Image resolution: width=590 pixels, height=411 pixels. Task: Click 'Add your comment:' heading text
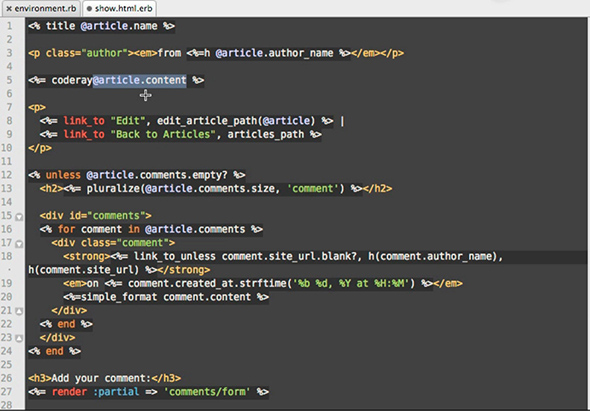[101, 378]
